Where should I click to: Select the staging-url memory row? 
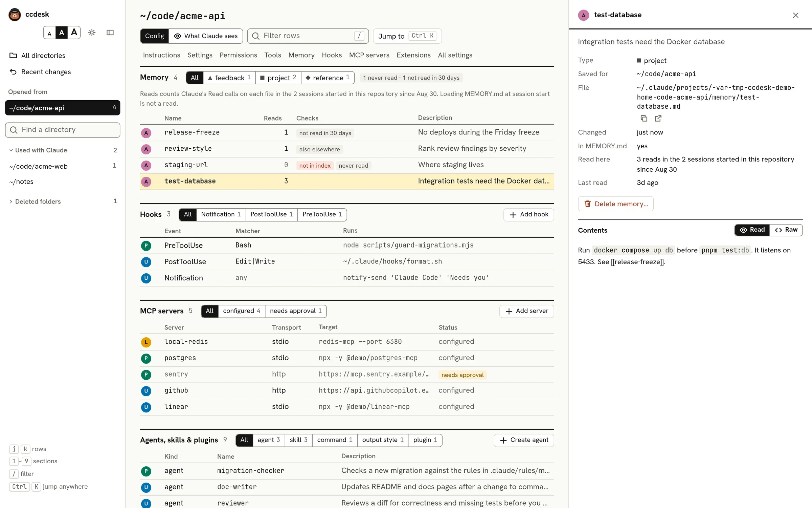pyautogui.click(x=347, y=165)
